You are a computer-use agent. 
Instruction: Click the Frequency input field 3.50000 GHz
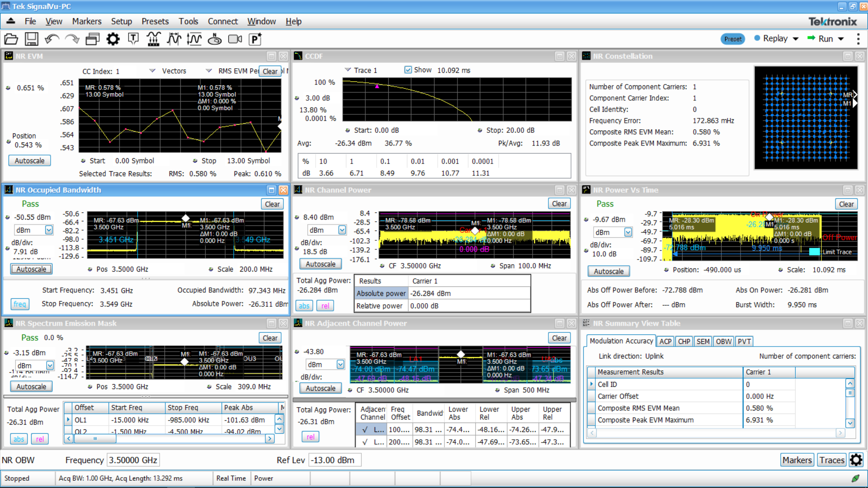(133, 460)
